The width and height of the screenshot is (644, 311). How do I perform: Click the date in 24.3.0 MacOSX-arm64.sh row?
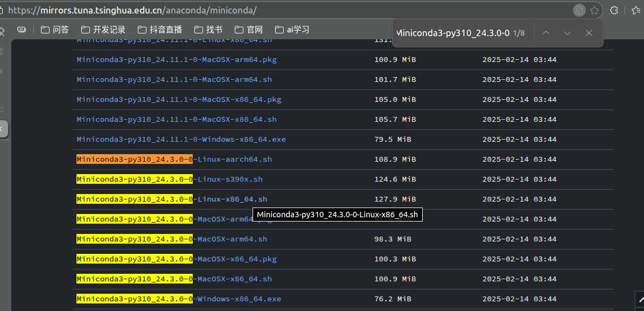pos(520,239)
